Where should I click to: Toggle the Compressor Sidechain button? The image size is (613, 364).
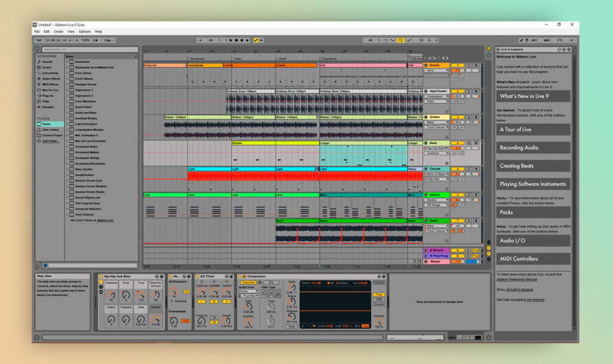248,283
